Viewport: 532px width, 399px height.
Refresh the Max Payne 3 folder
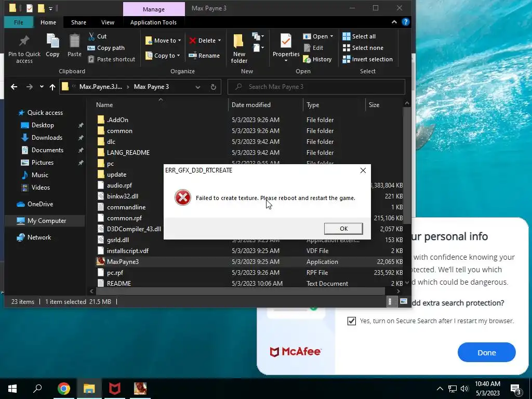coord(213,87)
